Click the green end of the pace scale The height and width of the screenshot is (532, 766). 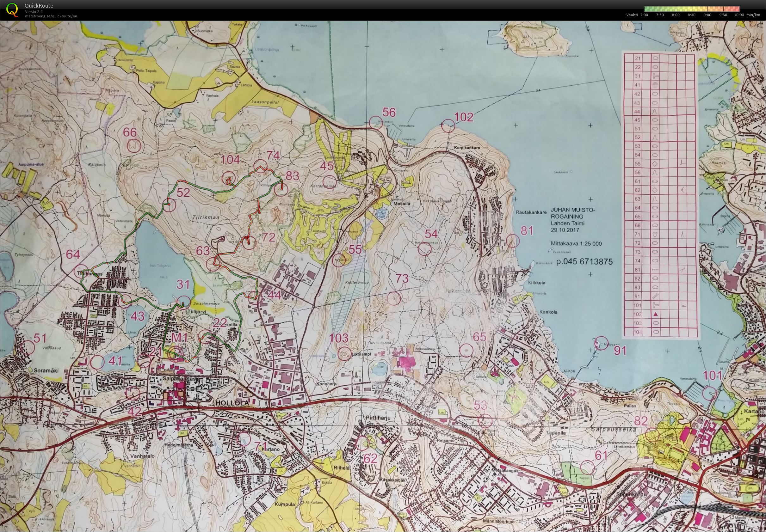tap(646, 9)
